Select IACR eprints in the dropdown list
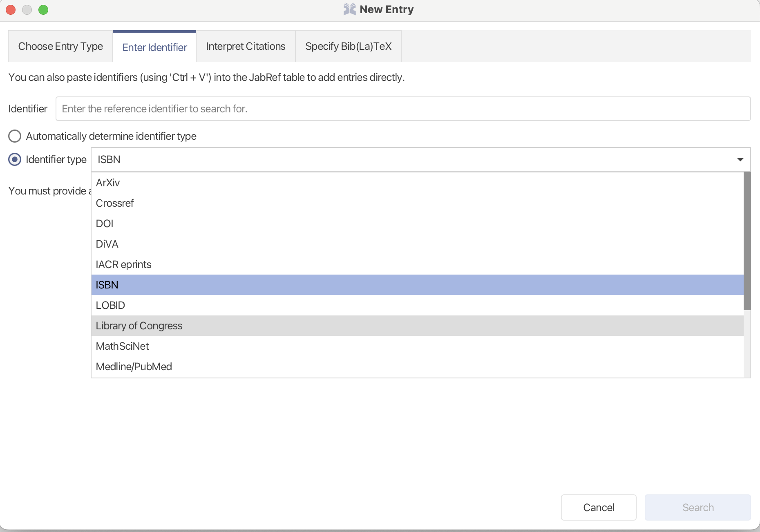This screenshot has width=760, height=532. point(417,264)
